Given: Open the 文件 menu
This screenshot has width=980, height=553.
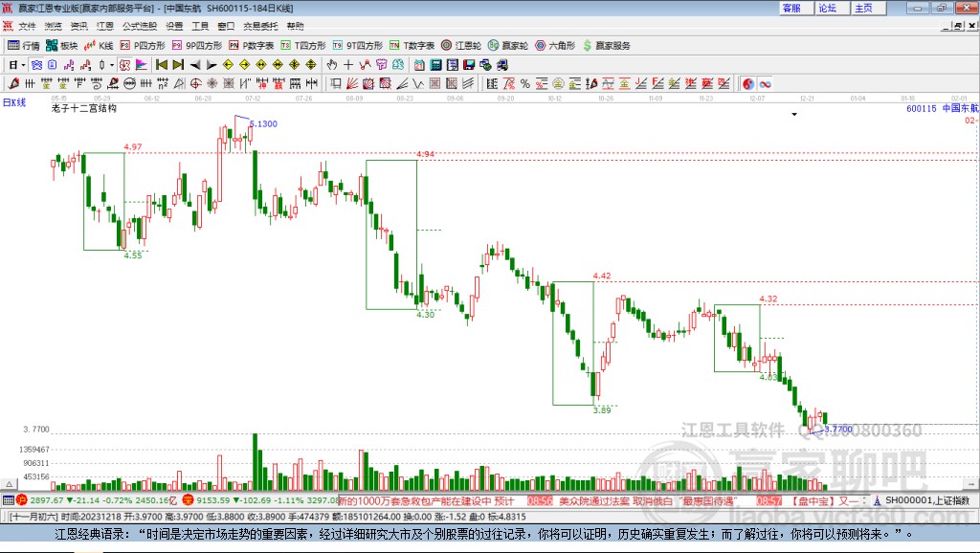Looking at the screenshot, I should click(27, 26).
